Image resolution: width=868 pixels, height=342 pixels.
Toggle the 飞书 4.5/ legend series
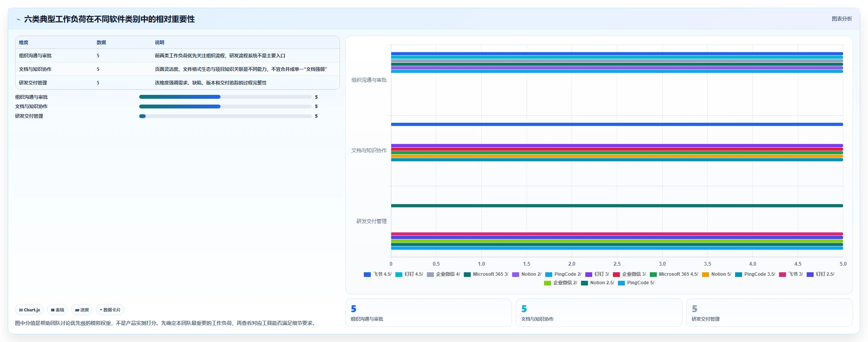377,274
